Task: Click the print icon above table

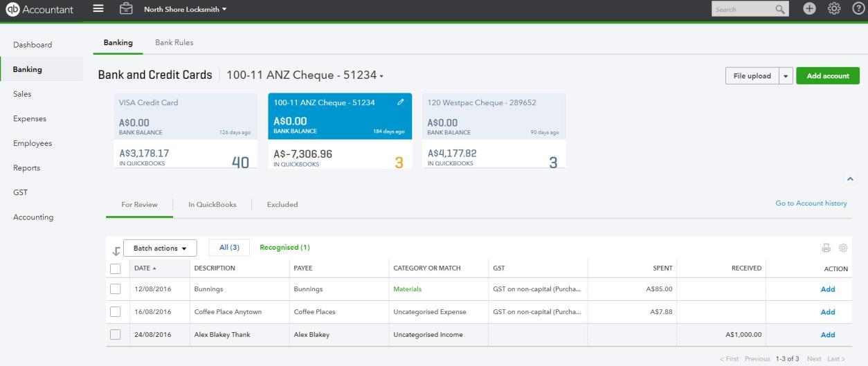Action: (x=826, y=248)
